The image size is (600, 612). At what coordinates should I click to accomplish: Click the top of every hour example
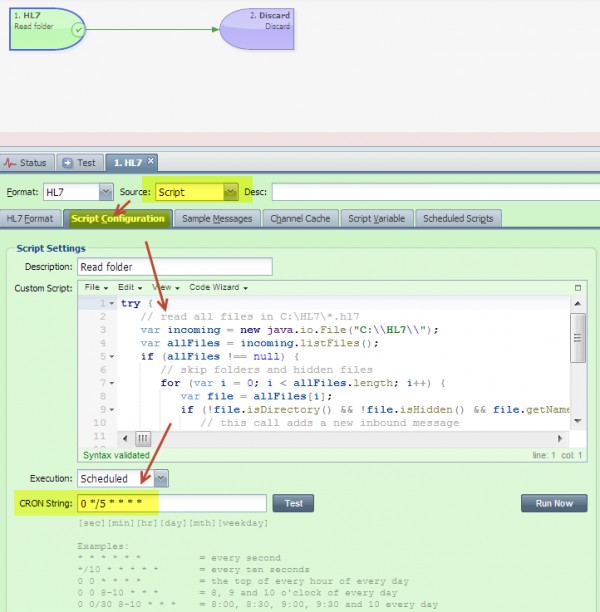click(243, 581)
